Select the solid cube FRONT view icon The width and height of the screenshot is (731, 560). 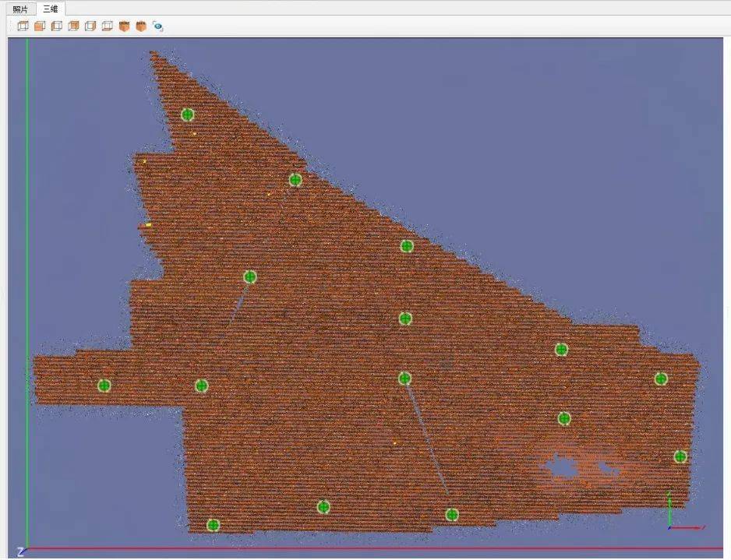point(124,26)
